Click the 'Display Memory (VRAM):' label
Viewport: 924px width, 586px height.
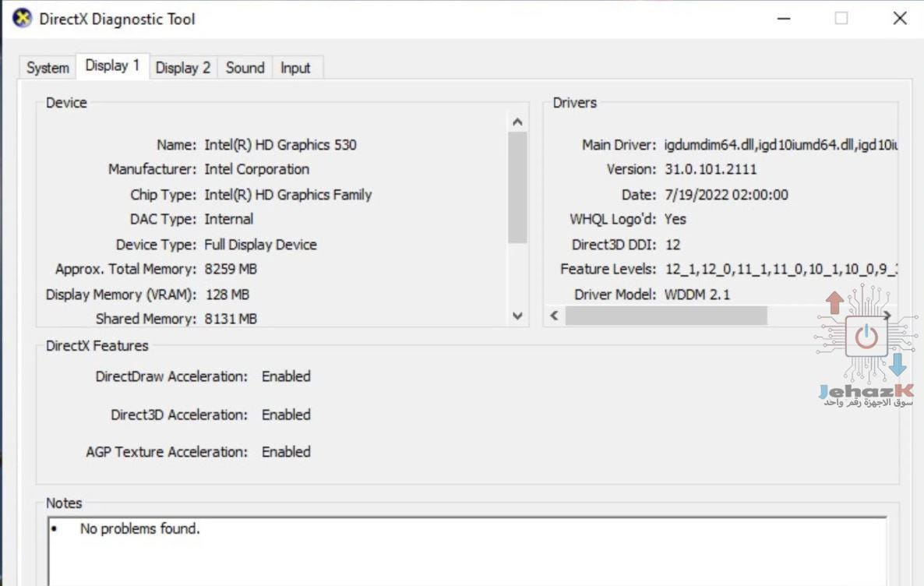click(121, 295)
